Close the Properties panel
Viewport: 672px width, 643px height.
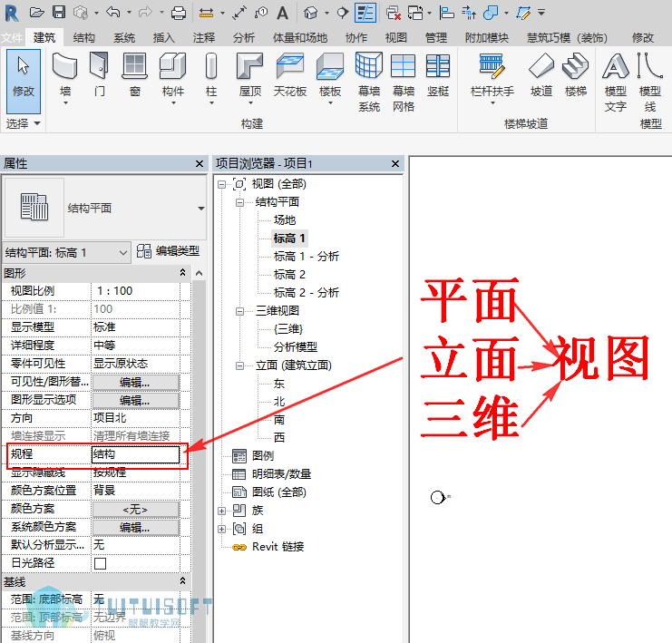(x=200, y=164)
